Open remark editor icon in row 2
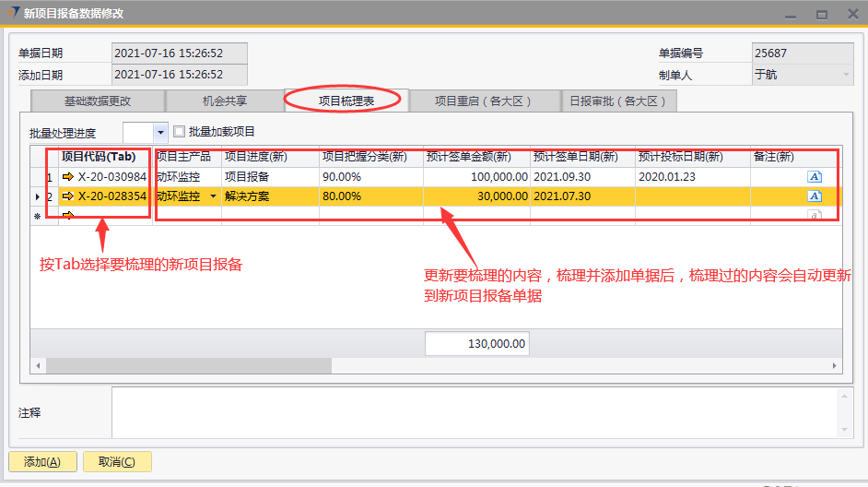This screenshot has width=868, height=487. click(x=814, y=196)
